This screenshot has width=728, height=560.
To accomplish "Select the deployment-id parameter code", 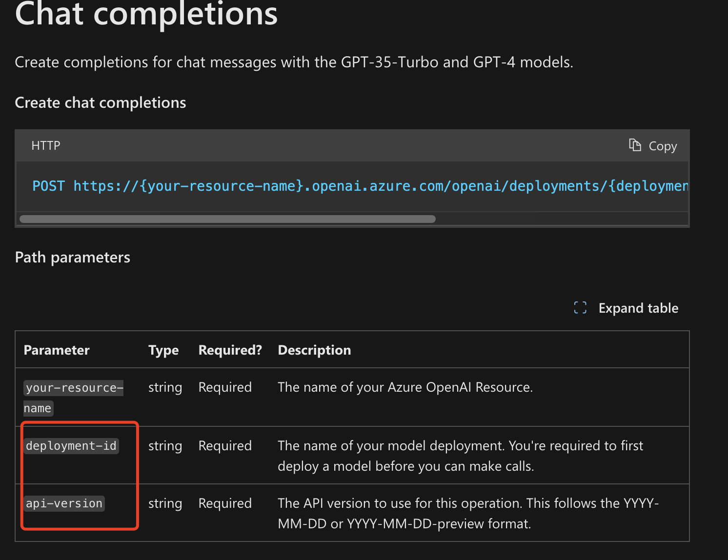I will 71,446.
